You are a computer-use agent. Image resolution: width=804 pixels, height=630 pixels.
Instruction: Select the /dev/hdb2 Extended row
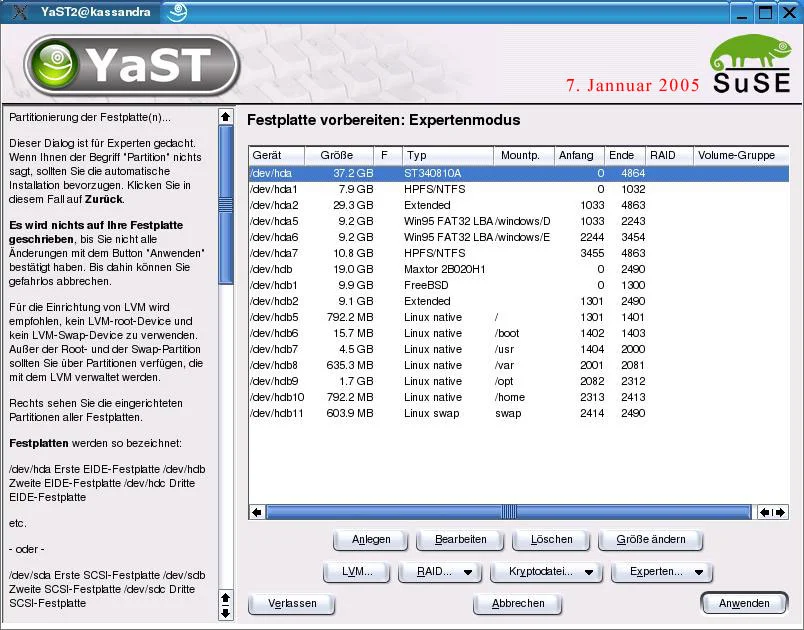pyautogui.click(x=518, y=301)
